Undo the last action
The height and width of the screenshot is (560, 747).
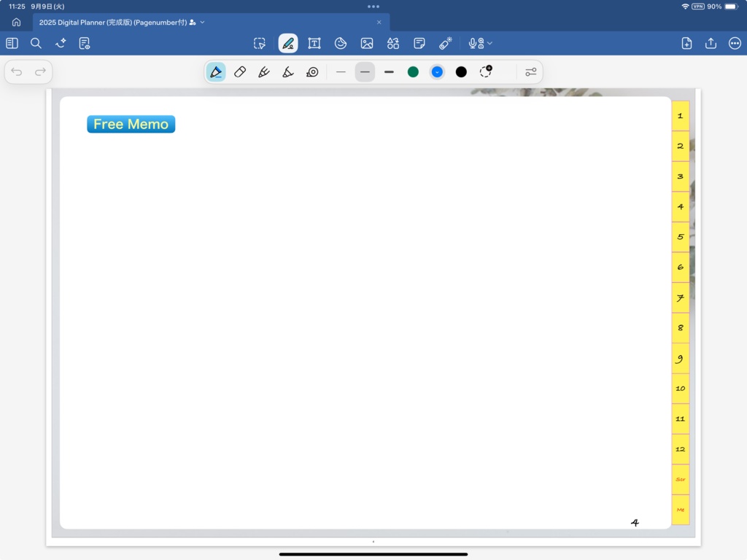coord(17,72)
